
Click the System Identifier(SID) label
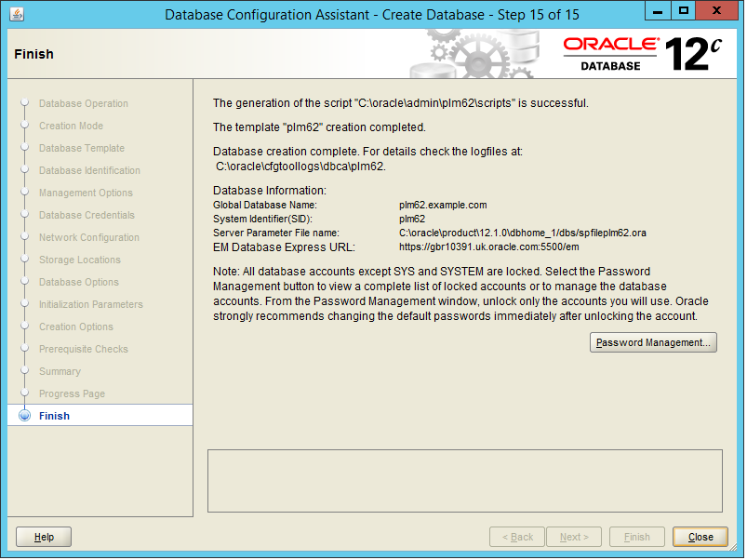click(262, 219)
